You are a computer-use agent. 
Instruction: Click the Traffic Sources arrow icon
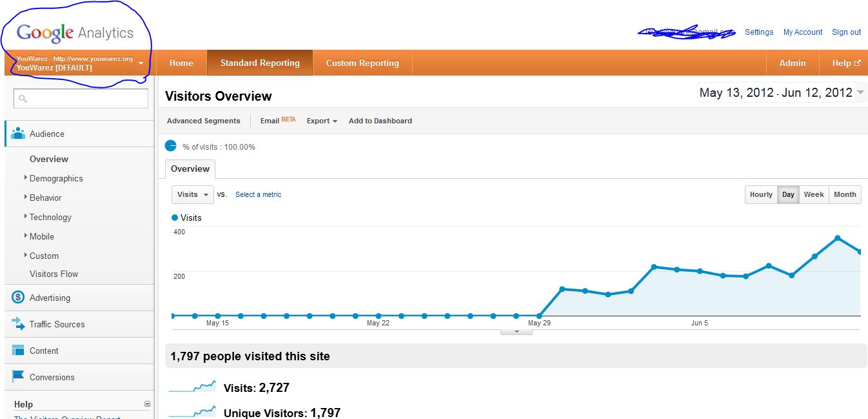tap(18, 324)
